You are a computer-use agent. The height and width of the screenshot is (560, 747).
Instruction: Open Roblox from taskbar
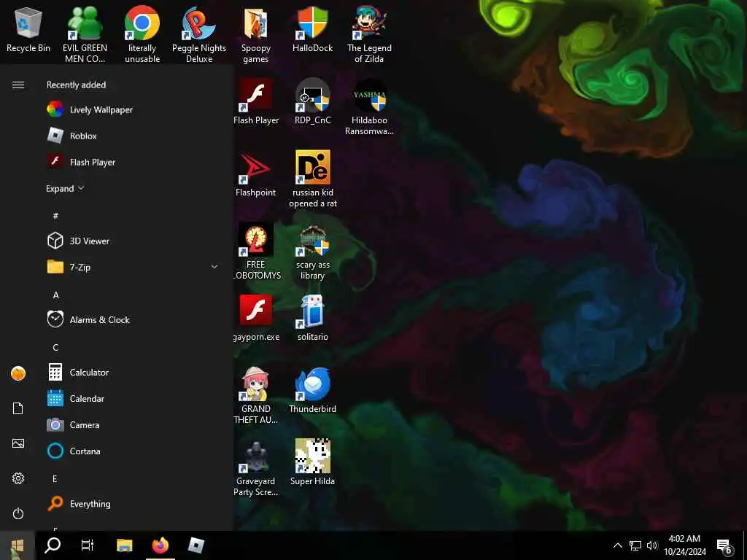click(196, 545)
